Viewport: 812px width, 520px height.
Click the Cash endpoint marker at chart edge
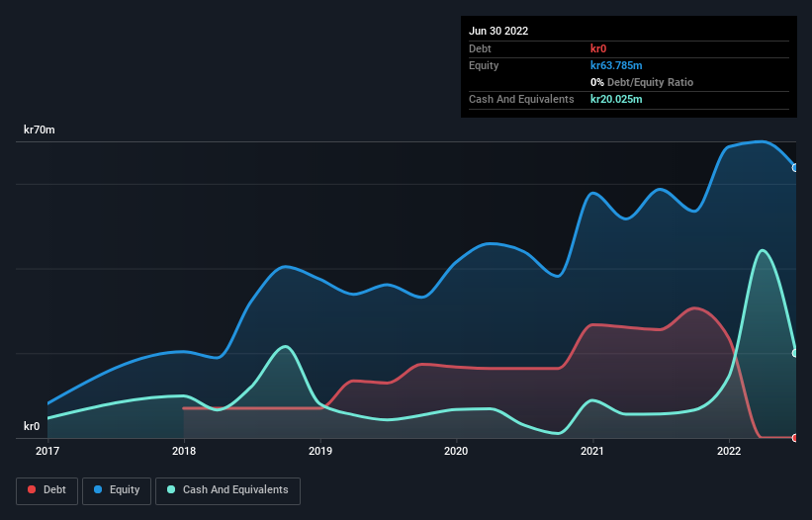click(795, 353)
